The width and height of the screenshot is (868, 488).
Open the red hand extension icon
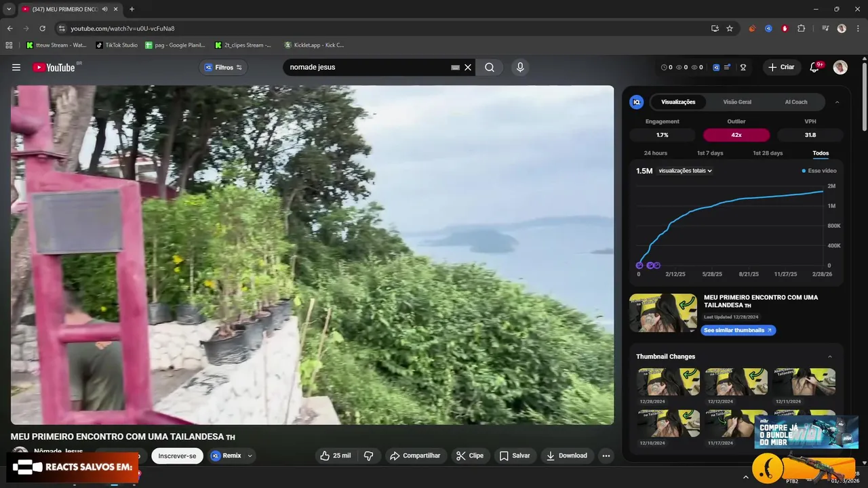(785, 28)
